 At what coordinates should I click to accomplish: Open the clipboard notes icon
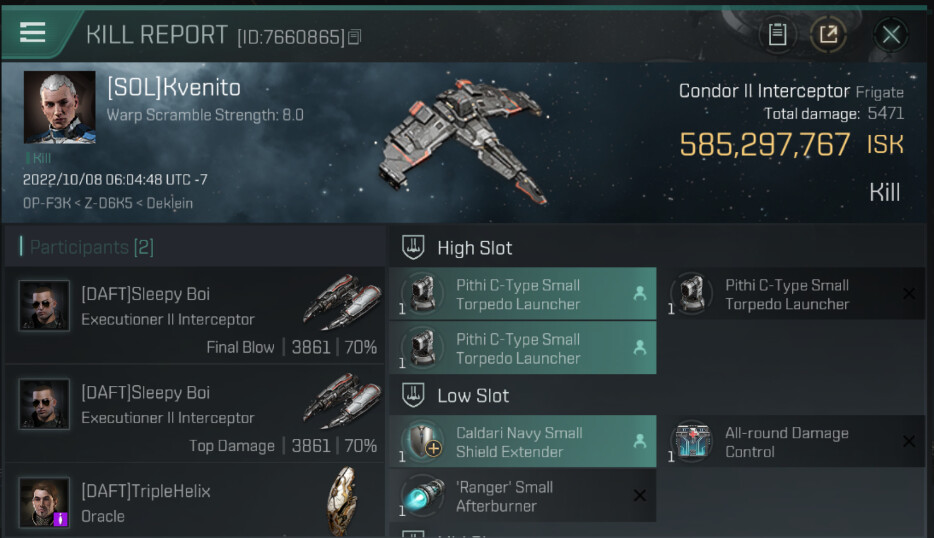777,35
